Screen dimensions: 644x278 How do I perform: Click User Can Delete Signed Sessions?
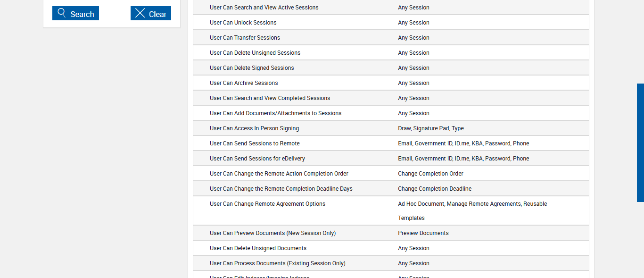(x=252, y=68)
